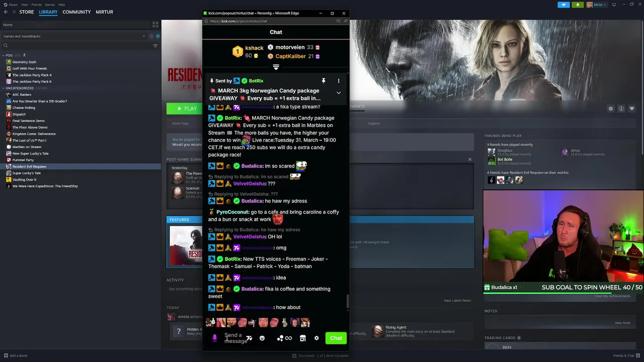The height and width of the screenshot is (362, 644).
Task: Open Steam announcements megaphone button
Action: tap(563, 5)
